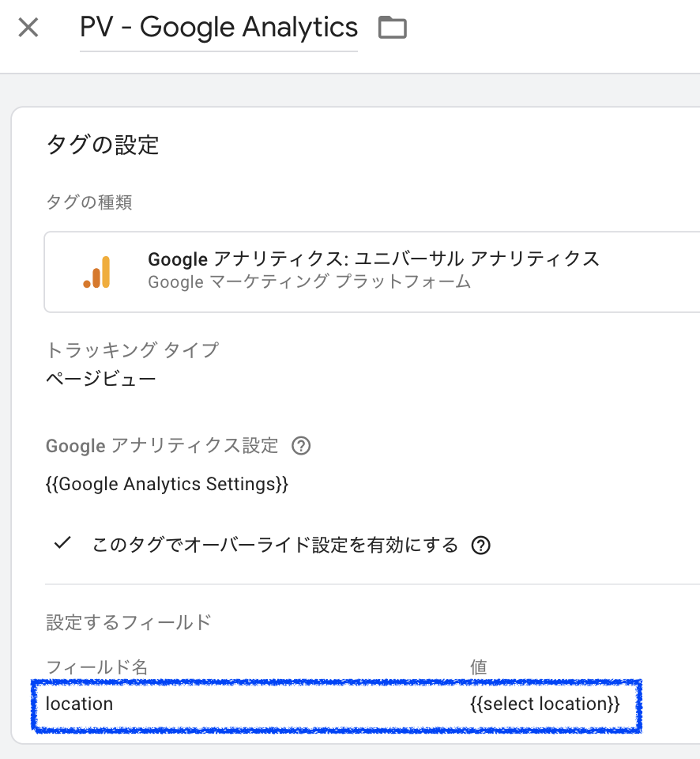Select the X icon to exit tag editing

(28, 26)
